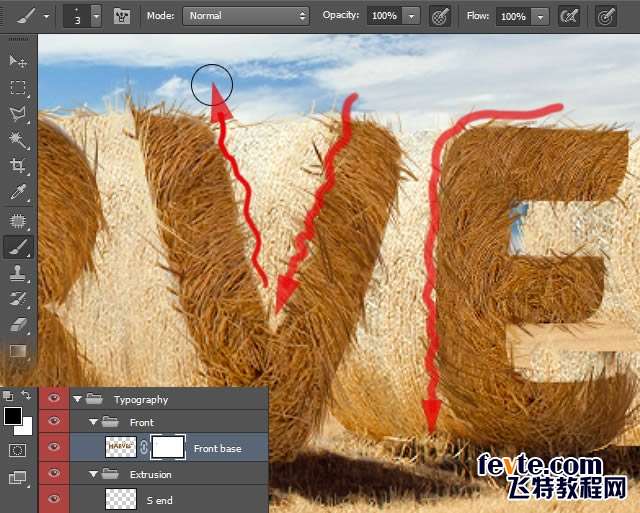Toggle visibility of Front base layer
Screen dimensions: 640x513
[54, 448]
